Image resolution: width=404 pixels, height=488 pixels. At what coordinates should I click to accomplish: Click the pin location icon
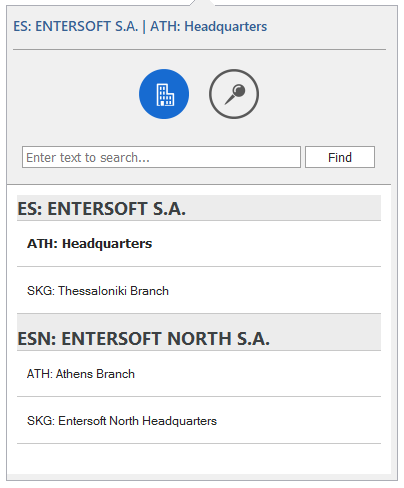tap(234, 94)
